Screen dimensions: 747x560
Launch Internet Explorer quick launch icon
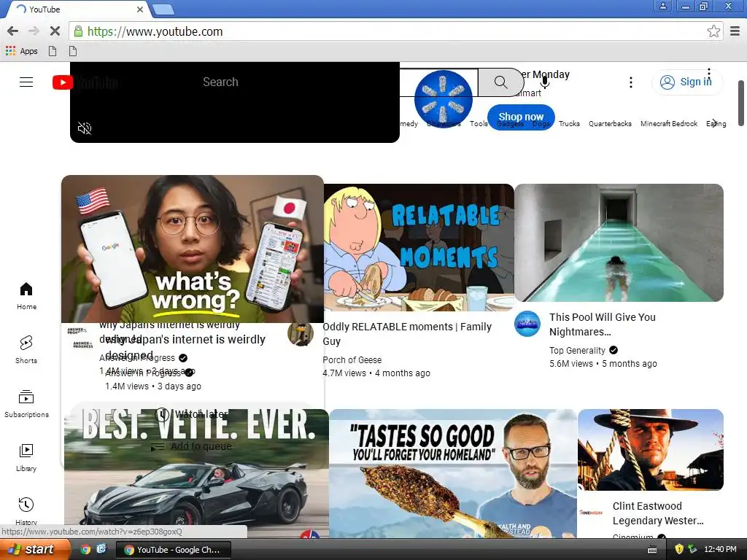click(x=101, y=549)
